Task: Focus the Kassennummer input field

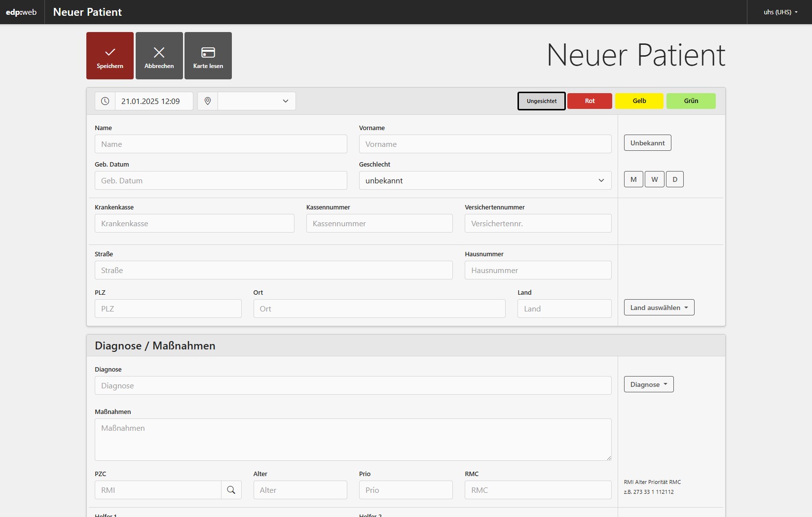Action: point(379,223)
